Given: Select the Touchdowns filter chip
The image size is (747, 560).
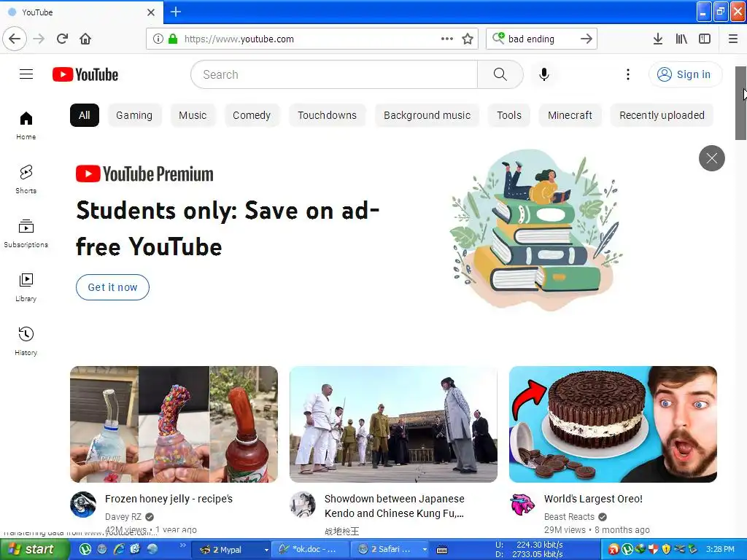Looking at the screenshot, I should pyautogui.click(x=327, y=115).
